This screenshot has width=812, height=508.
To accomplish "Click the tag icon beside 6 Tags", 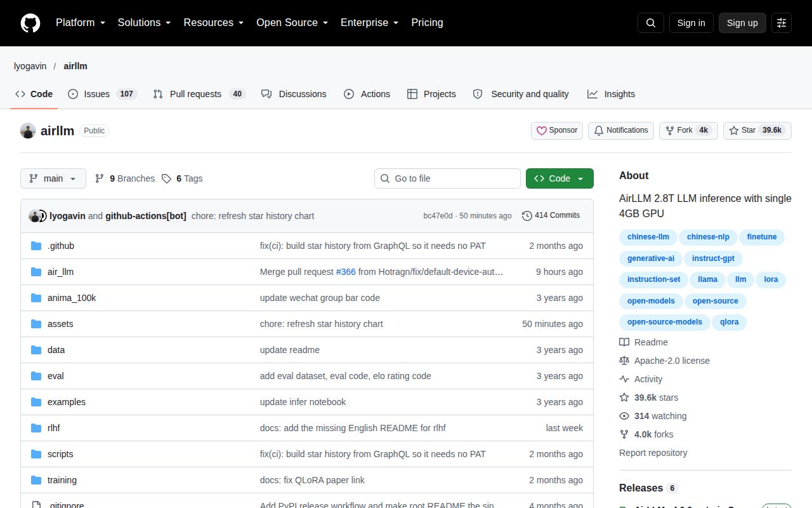I will (166, 178).
